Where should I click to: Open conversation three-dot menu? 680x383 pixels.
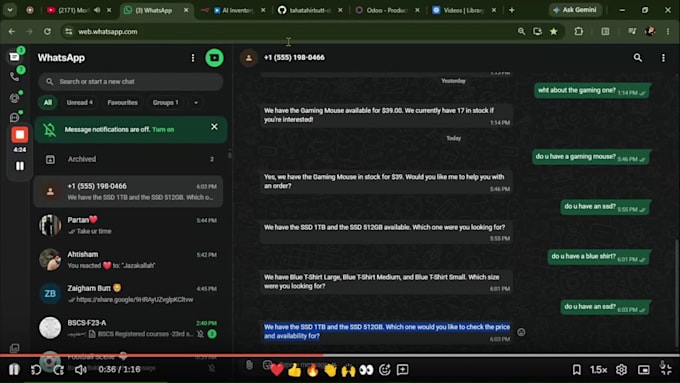pos(663,58)
